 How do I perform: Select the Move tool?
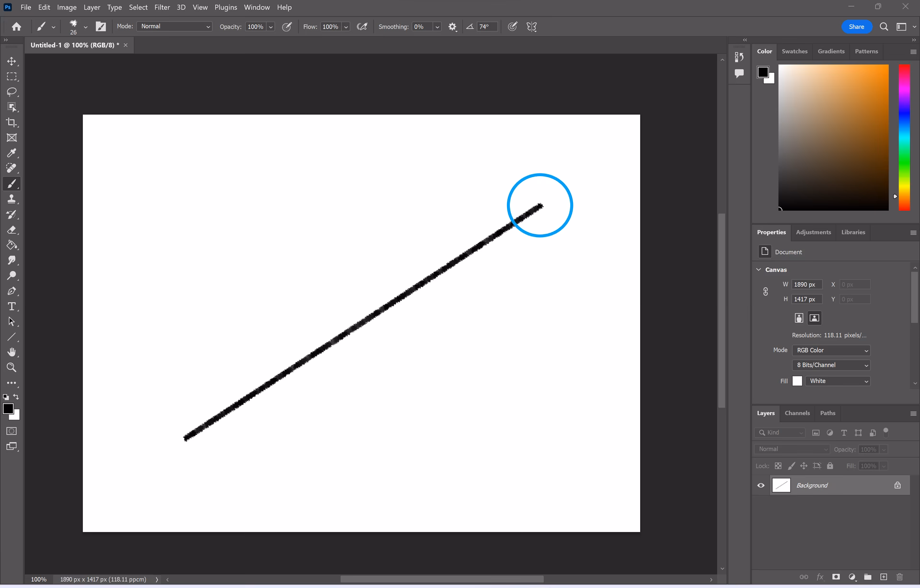pyautogui.click(x=12, y=61)
